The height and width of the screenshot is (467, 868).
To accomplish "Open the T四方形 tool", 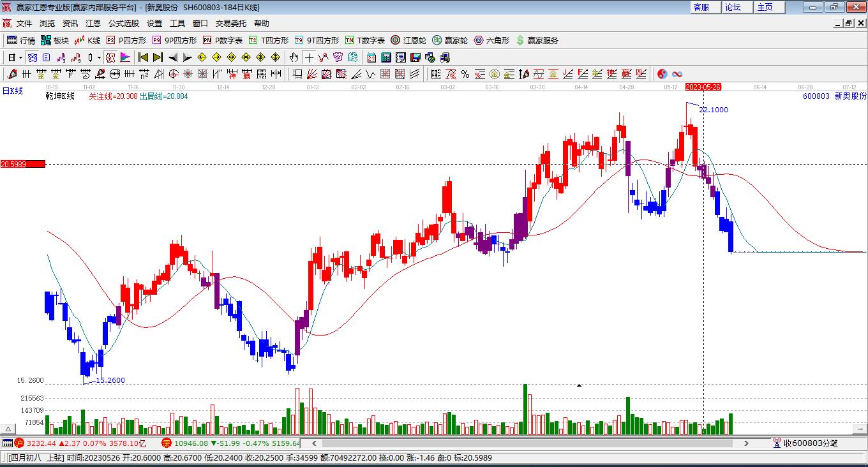I will click(268, 40).
